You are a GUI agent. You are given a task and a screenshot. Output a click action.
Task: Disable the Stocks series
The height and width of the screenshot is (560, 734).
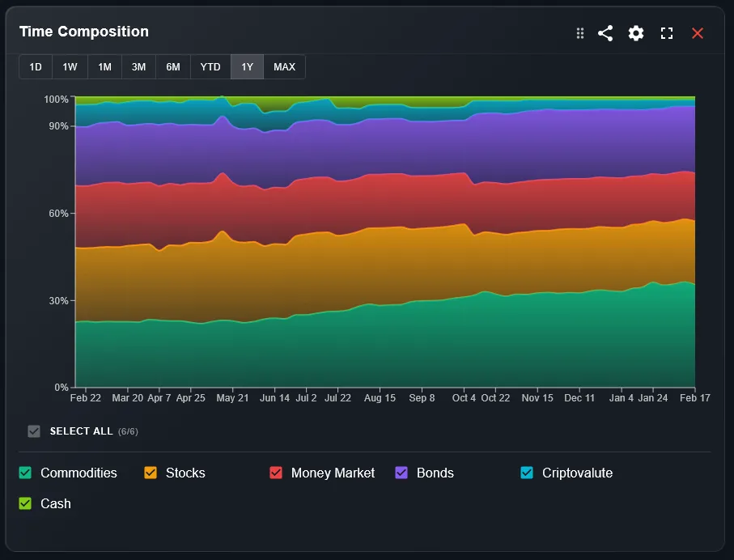tap(150, 473)
